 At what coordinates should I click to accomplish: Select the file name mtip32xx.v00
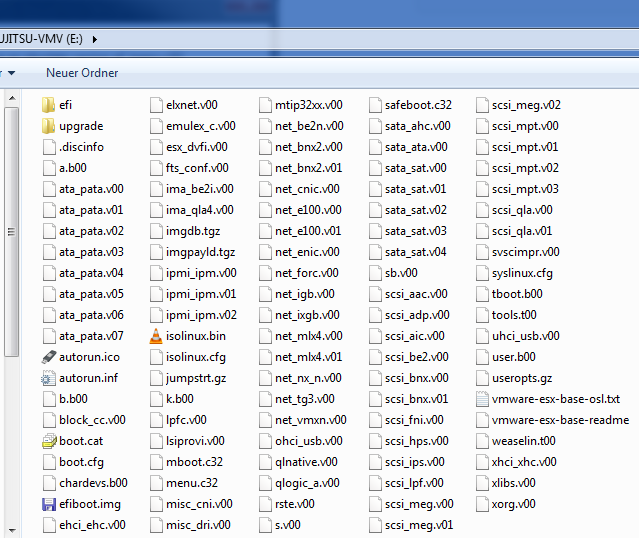point(309,105)
